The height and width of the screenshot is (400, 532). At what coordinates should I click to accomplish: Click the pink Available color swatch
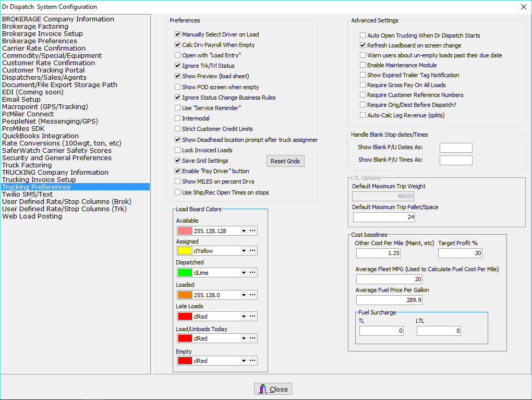[x=185, y=231]
